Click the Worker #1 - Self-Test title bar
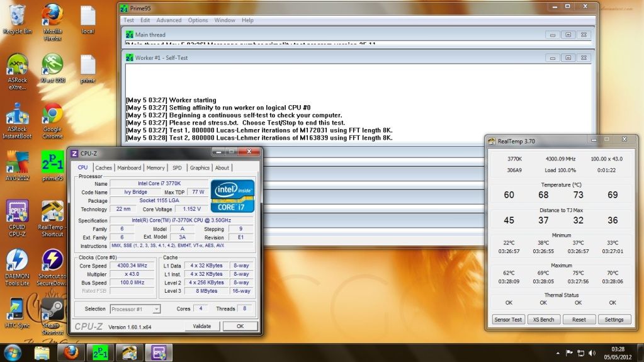644x362 pixels. (x=357, y=58)
